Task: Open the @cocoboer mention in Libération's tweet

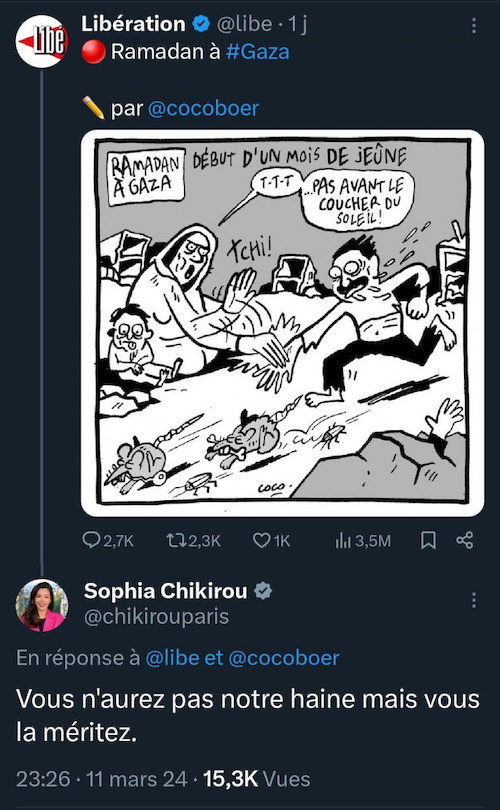Action: 204,108
